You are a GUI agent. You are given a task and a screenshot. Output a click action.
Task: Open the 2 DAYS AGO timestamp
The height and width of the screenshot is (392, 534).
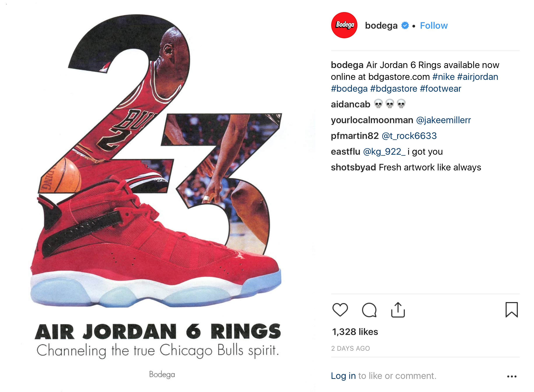click(350, 348)
